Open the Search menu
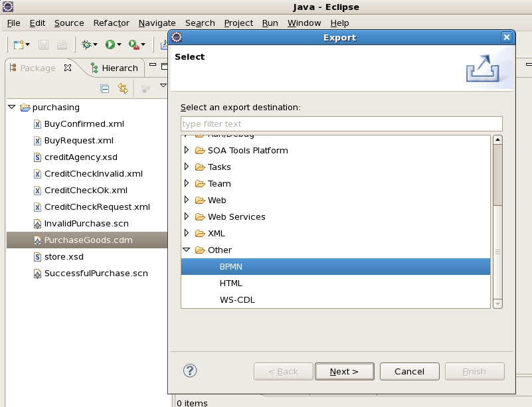Viewport: 532px width, 407px height. click(200, 23)
